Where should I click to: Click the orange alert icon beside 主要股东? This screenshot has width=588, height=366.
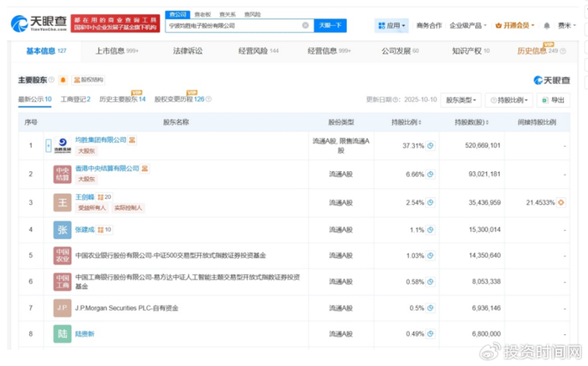click(62, 81)
